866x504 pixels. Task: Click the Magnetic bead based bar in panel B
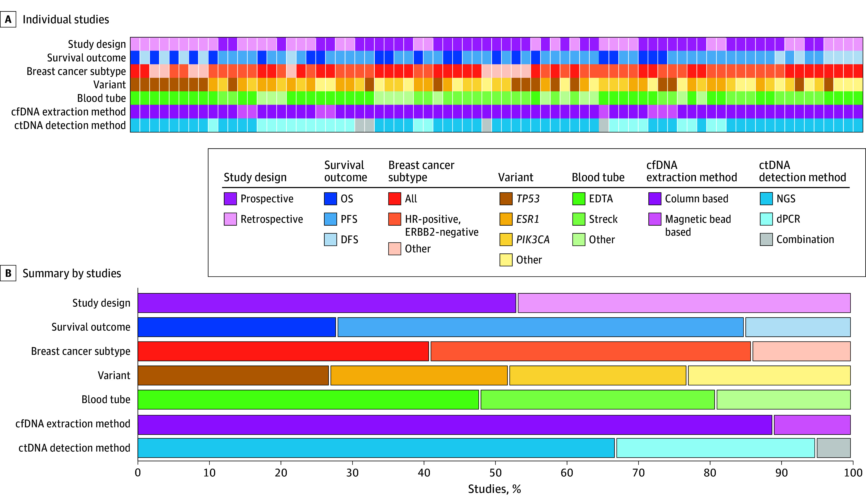point(812,425)
